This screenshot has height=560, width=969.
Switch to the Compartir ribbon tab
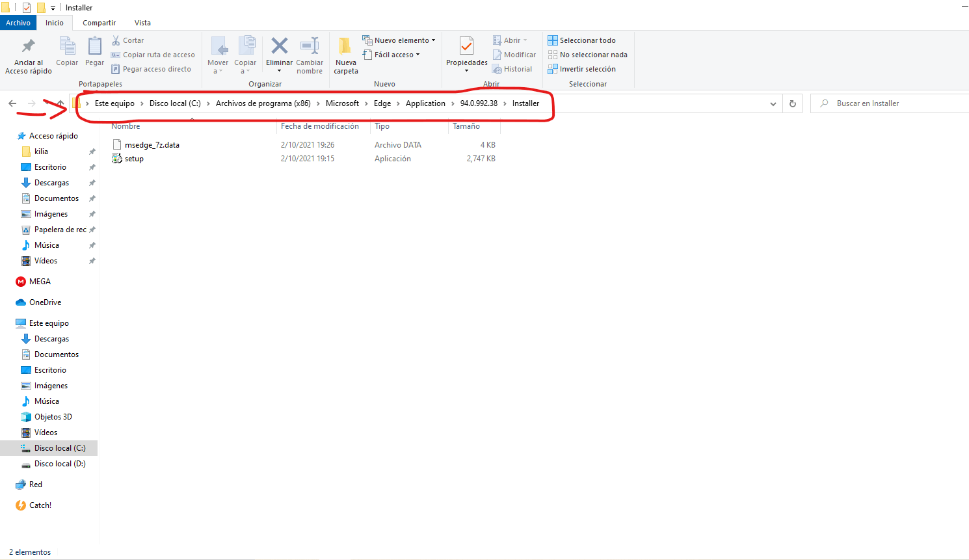[x=99, y=23]
